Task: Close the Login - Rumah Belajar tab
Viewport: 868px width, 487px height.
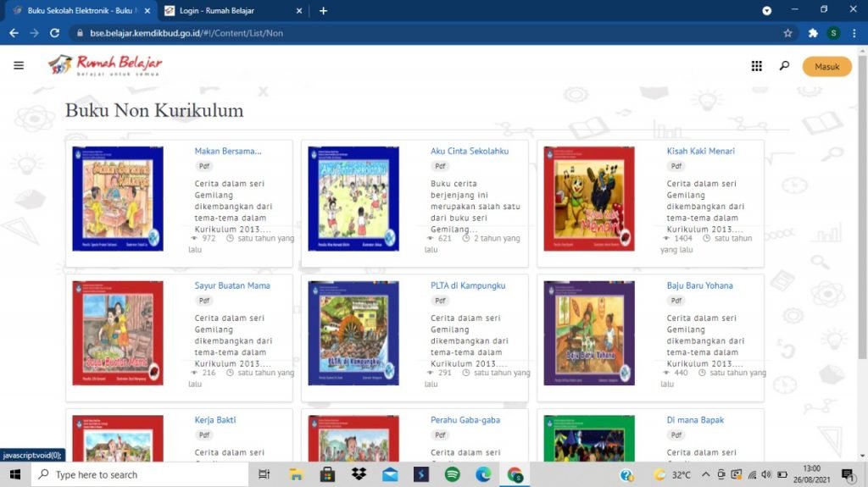Action: pyautogui.click(x=299, y=10)
